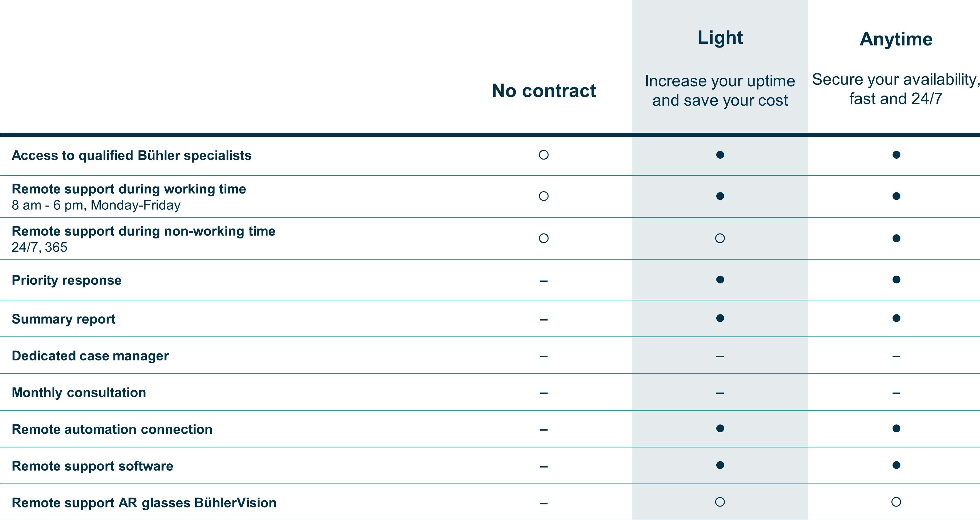Click Remote support during working time label
The image size is (980, 520).
point(129,189)
